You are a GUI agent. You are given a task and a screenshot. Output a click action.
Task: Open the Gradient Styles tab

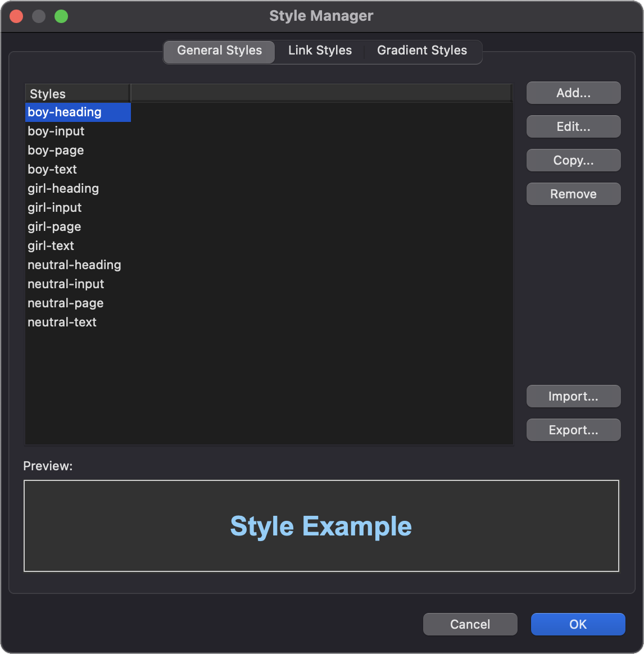click(x=421, y=51)
